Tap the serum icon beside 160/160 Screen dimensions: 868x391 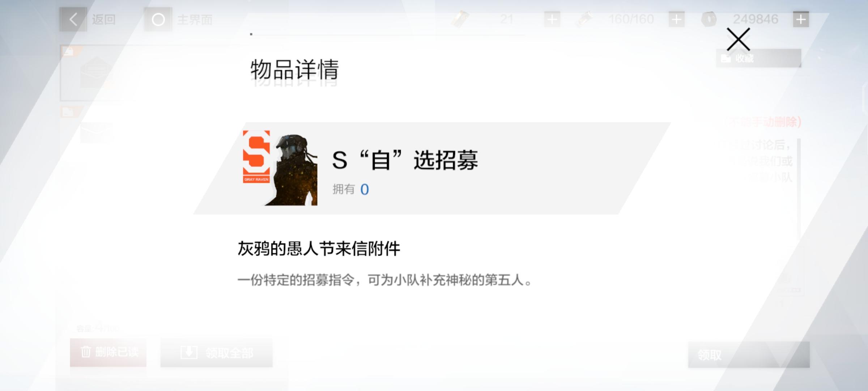pos(584,19)
